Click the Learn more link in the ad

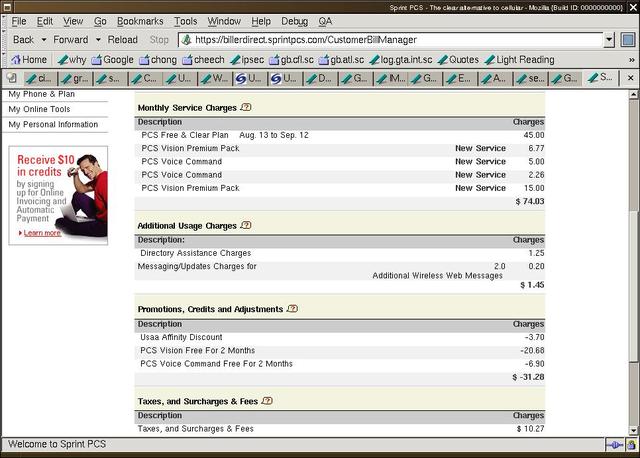[42, 233]
